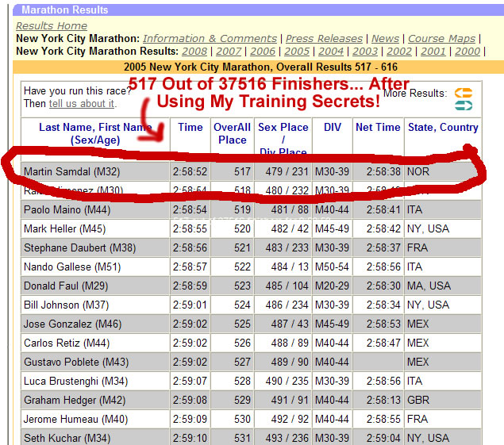Viewport: 504px width, 445px height.
Task: Open the Results Home link
Action: [52, 25]
